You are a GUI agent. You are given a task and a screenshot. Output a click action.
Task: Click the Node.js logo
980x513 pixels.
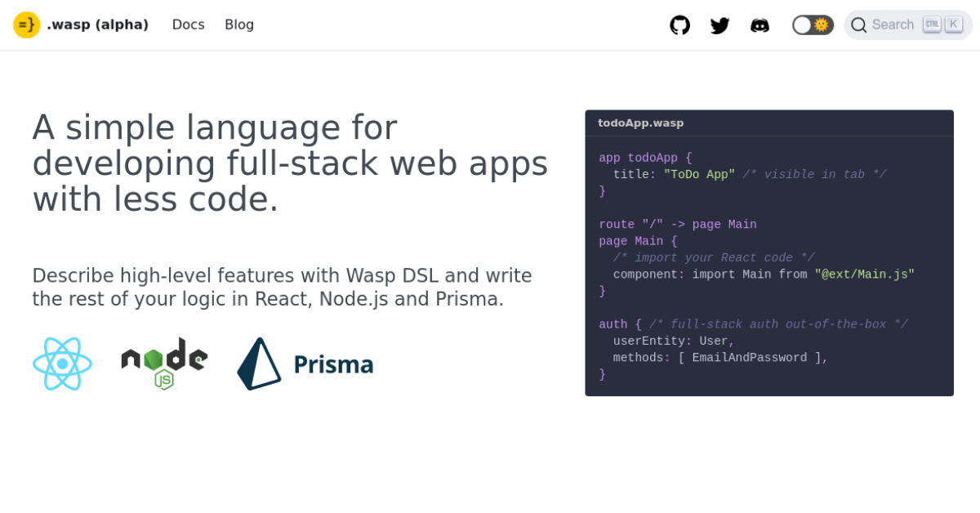point(164,364)
